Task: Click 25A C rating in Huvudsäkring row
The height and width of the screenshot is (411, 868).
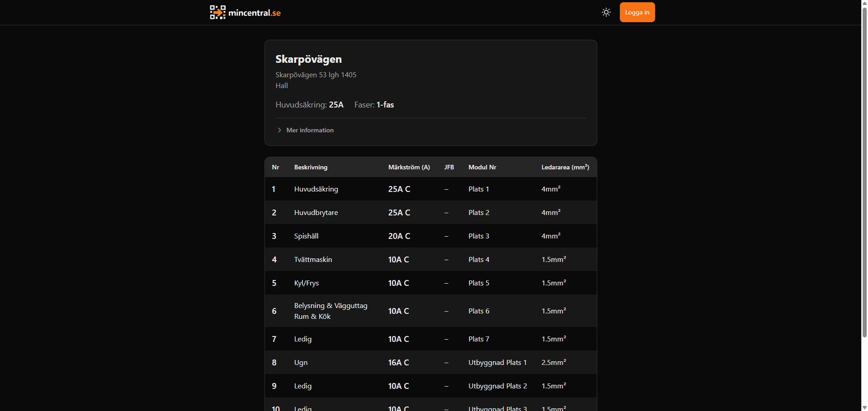Action: 399,189
